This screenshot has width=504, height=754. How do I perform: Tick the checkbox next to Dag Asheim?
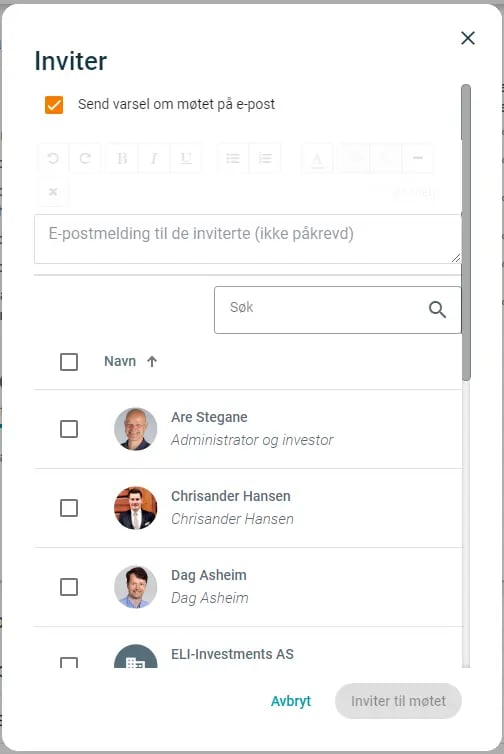pyautogui.click(x=69, y=587)
